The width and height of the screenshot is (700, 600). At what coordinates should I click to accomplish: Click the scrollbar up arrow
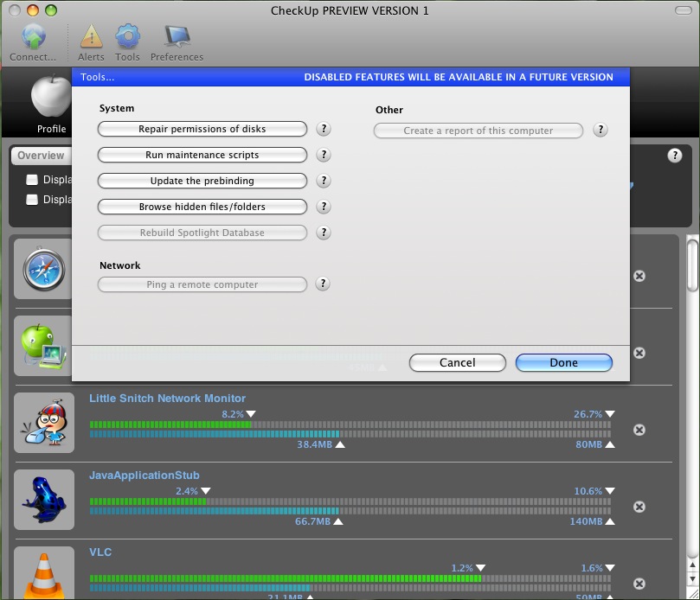click(692, 565)
